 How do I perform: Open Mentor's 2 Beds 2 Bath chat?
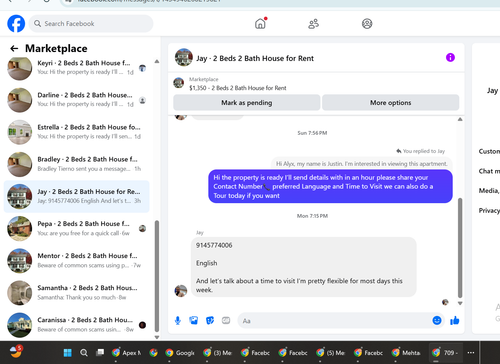[77, 261]
